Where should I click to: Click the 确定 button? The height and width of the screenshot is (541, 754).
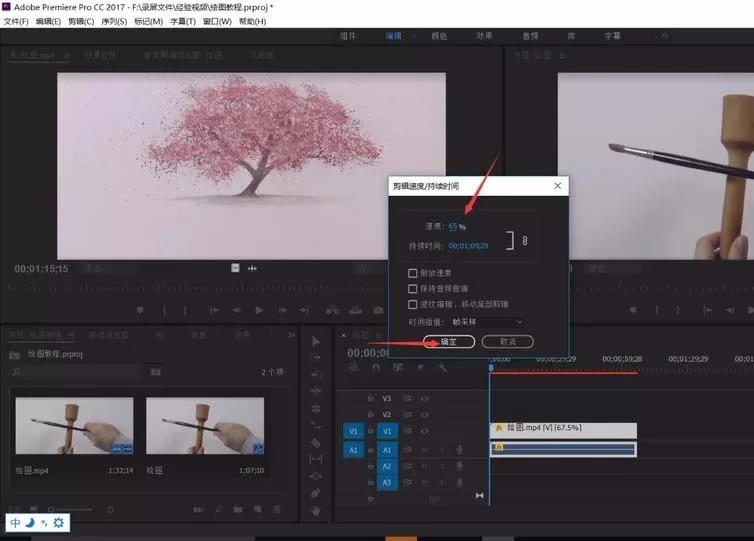click(x=449, y=341)
